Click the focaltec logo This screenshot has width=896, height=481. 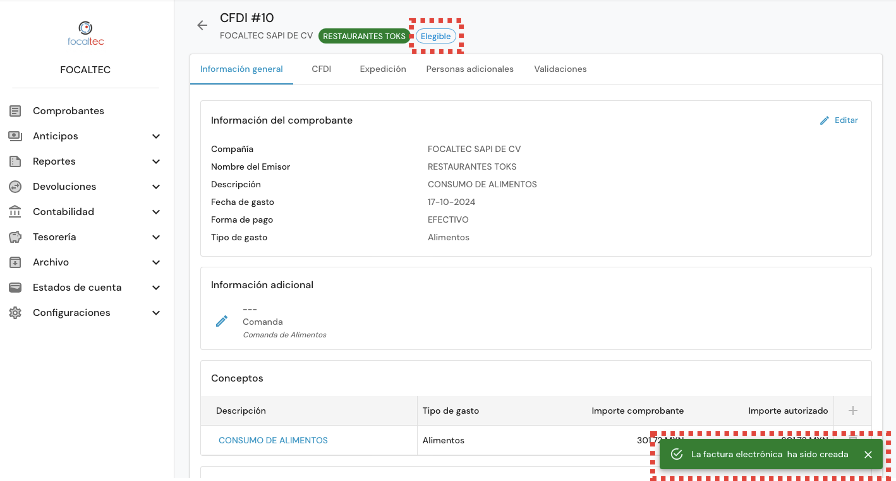point(85,34)
